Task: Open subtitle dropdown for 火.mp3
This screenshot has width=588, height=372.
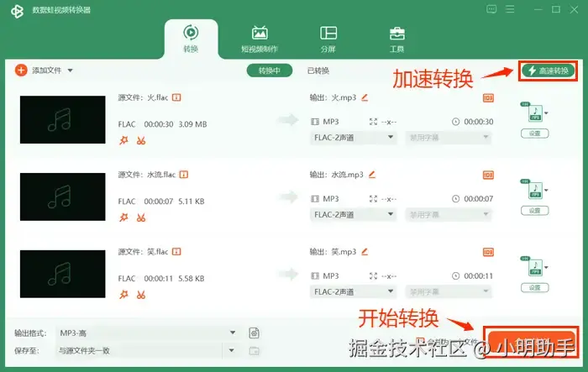Action: point(449,138)
